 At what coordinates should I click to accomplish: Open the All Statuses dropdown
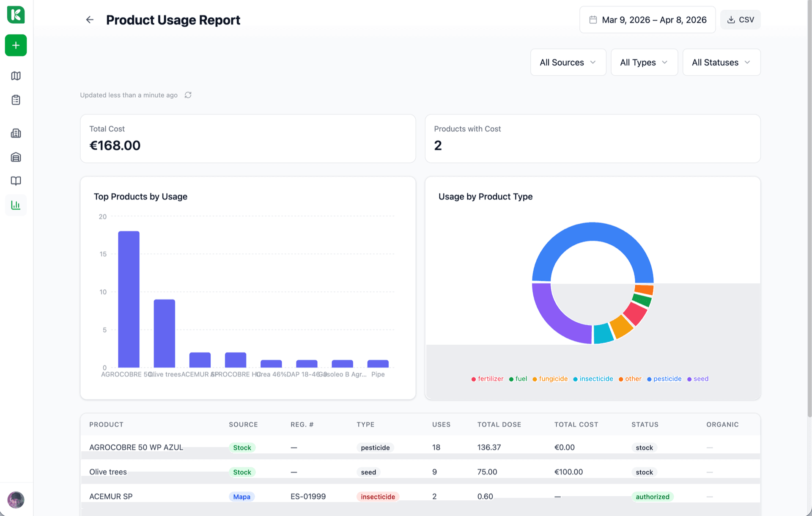pos(721,62)
